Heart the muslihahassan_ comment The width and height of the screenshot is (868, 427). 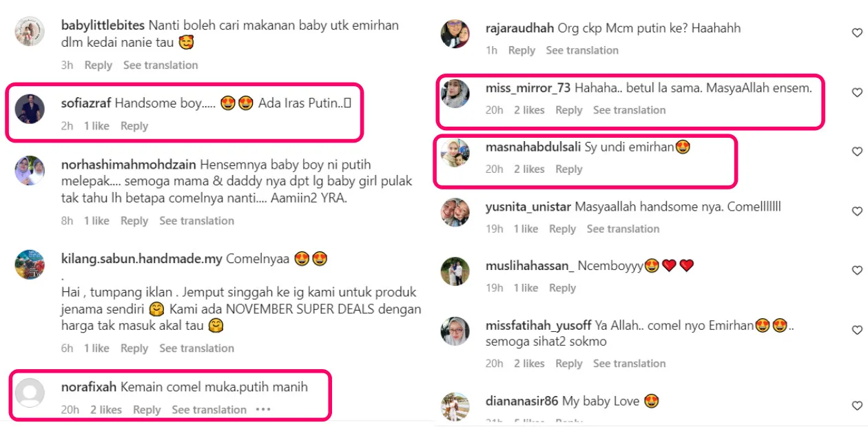(857, 271)
